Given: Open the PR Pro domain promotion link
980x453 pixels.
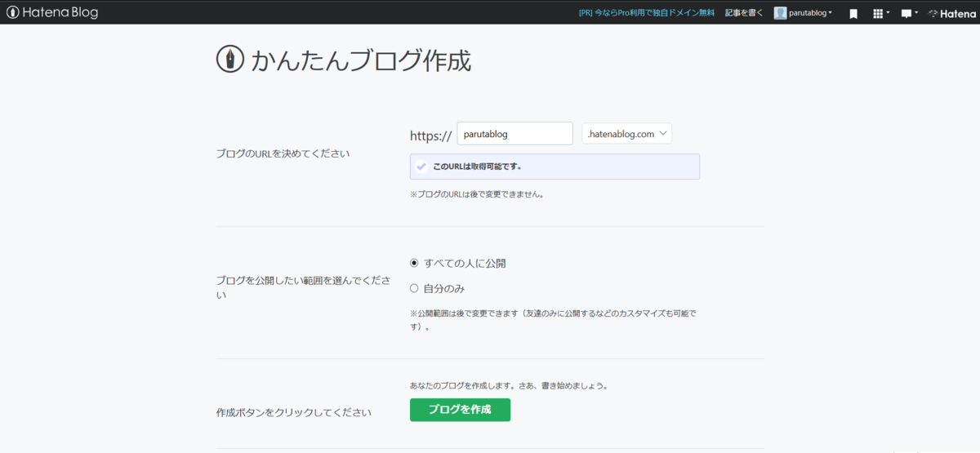Looking at the screenshot, I should point(646,13).
